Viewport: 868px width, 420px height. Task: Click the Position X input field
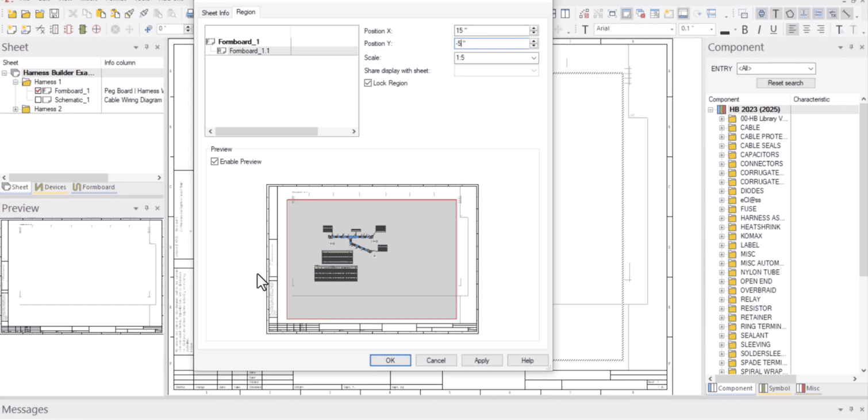coord(491,30)
